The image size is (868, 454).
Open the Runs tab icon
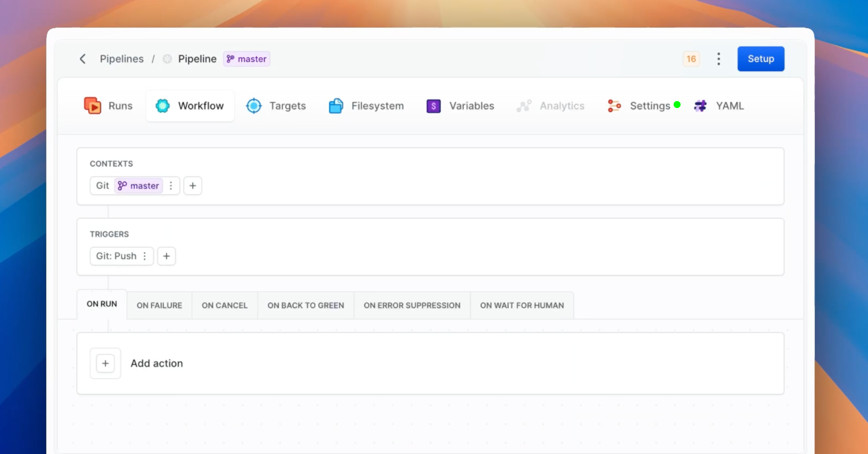[92, 106]
